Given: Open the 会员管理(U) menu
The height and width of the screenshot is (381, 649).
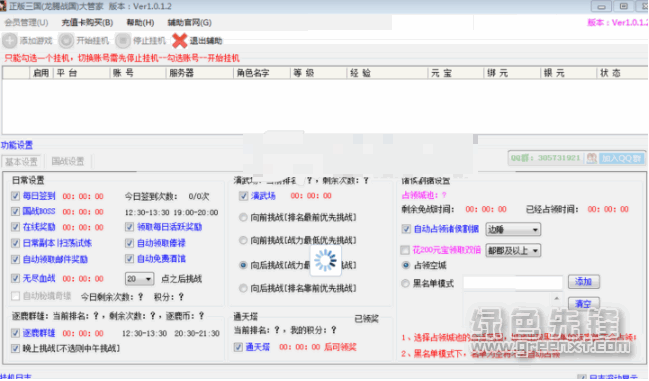Looking at the screenshot, I should click(26, 23).
